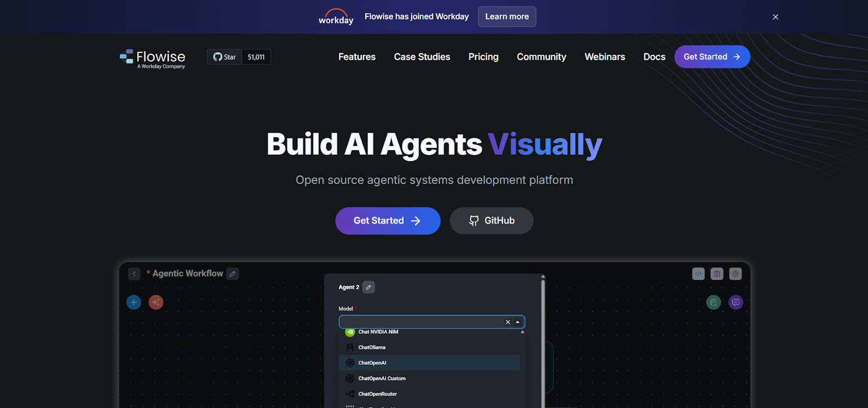Open the purple chat icon
This screenshot has width=868, height=408.
[736, 302]
